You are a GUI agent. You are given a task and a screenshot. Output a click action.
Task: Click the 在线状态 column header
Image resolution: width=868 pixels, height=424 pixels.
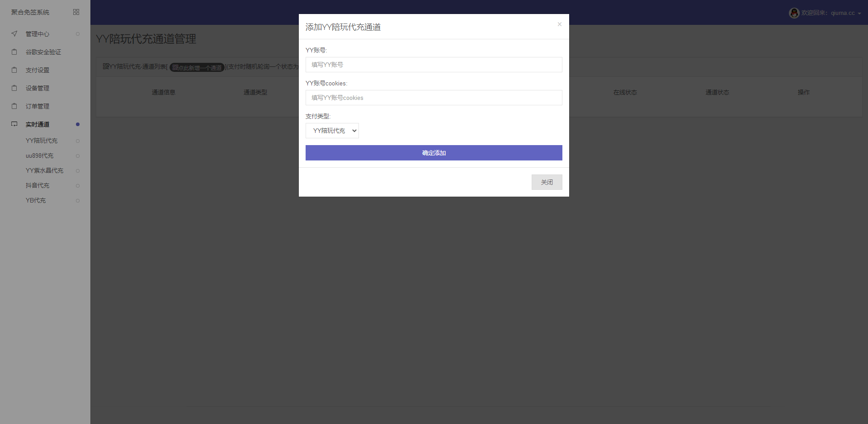click(625, 92)
